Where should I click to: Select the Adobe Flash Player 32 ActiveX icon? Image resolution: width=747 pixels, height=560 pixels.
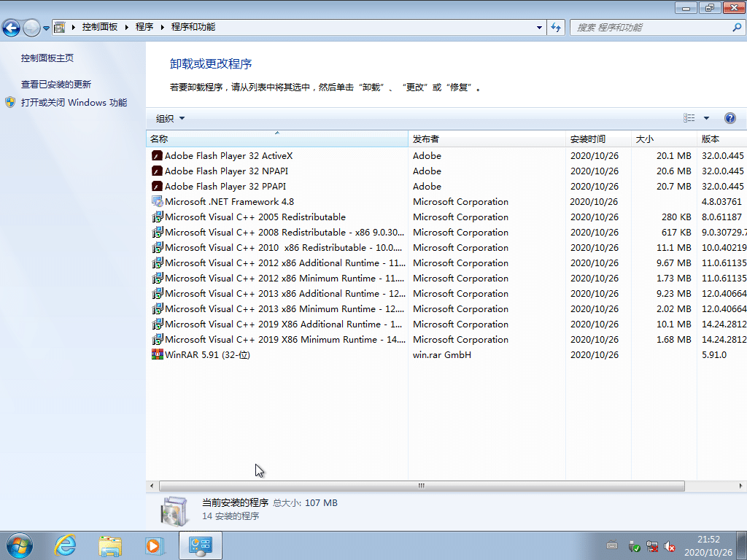156,155
